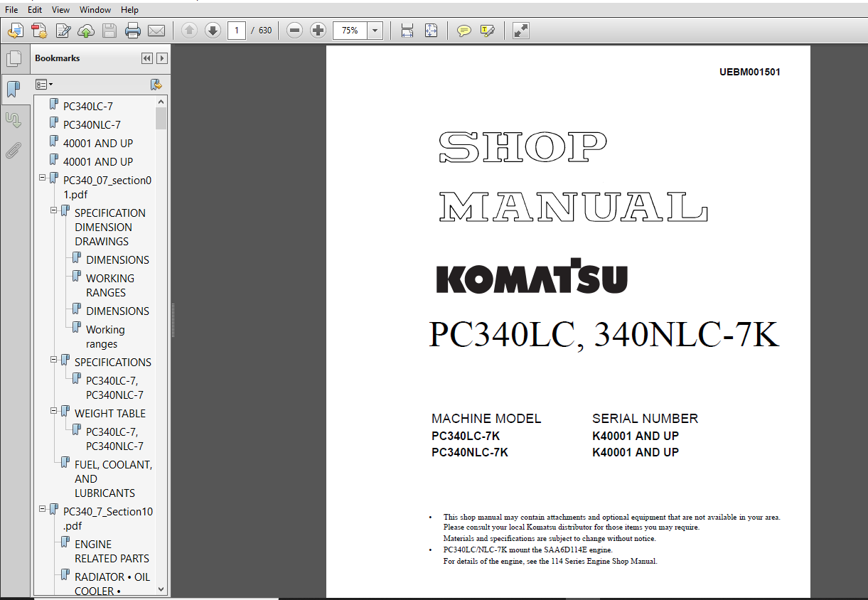
Task: Click the WEIGHT TABLE bookmark label
Action: (109, 413)
